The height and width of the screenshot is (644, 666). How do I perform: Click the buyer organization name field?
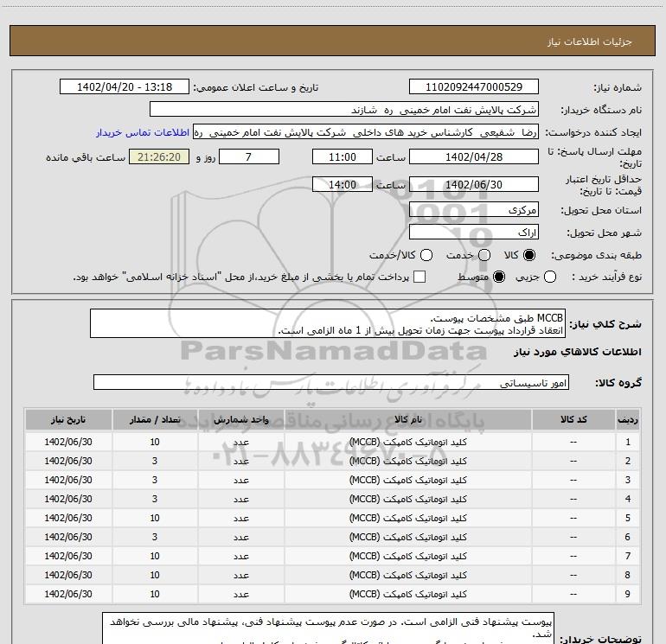[344, 109]
